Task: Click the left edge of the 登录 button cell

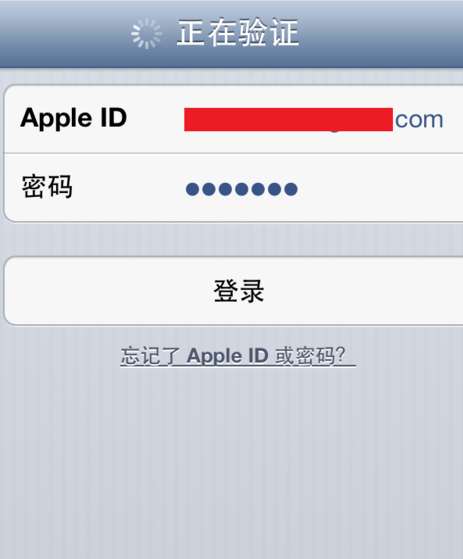Action: [x=14, y=291]
